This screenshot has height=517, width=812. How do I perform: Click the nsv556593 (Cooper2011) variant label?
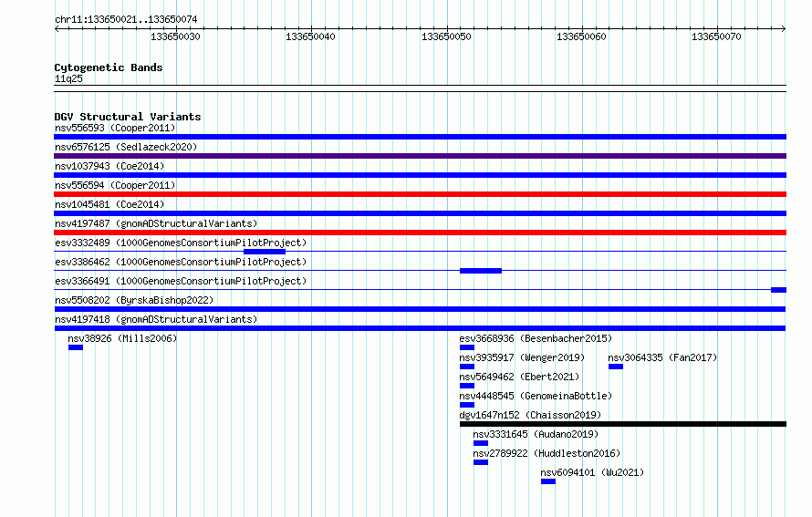(x=115, y=128)
